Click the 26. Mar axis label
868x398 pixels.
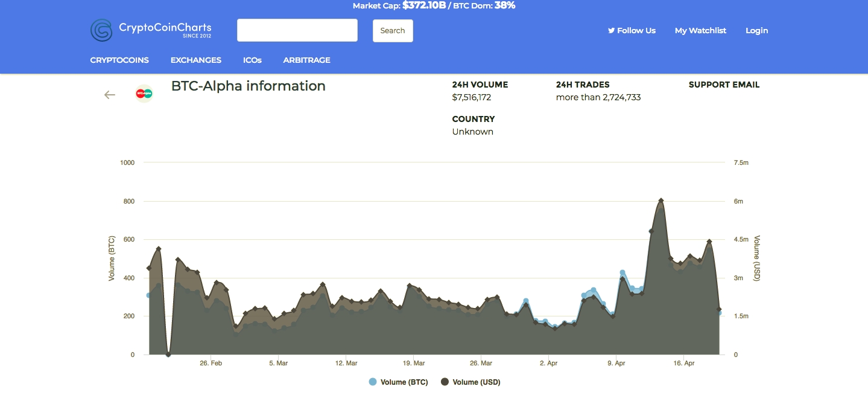(x=481, y=363)
